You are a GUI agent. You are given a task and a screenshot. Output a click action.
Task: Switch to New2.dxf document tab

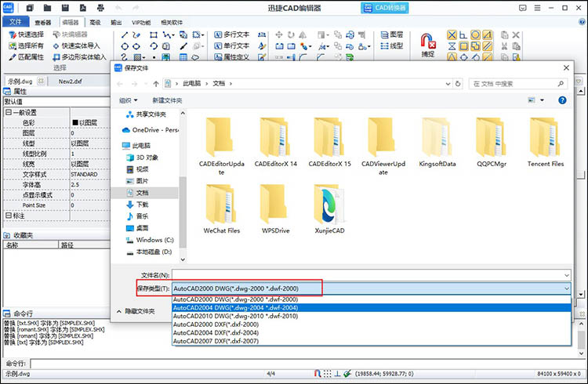[x=70, y=82]
